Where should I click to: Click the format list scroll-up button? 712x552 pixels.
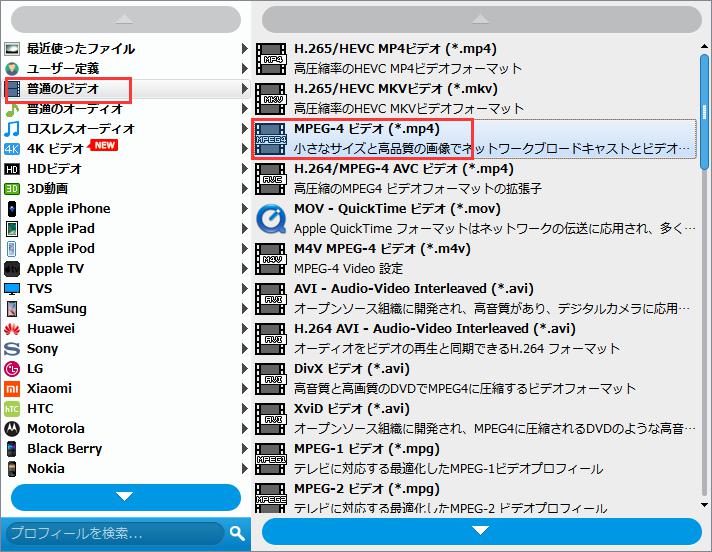tap(482, 20)
